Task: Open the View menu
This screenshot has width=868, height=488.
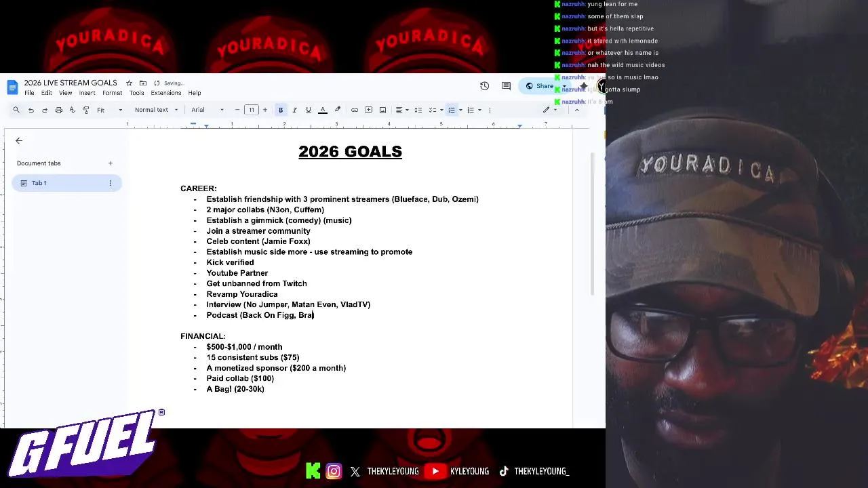Action: pos(65,93)
